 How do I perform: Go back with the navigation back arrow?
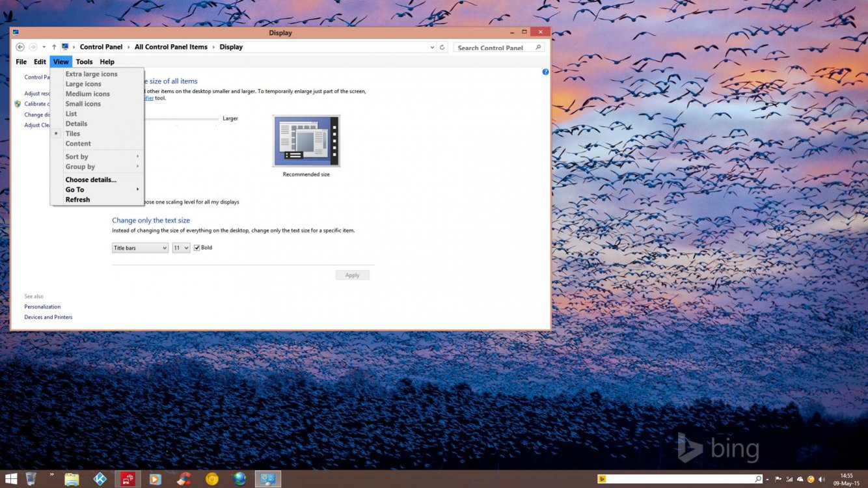tap(20, 47)
